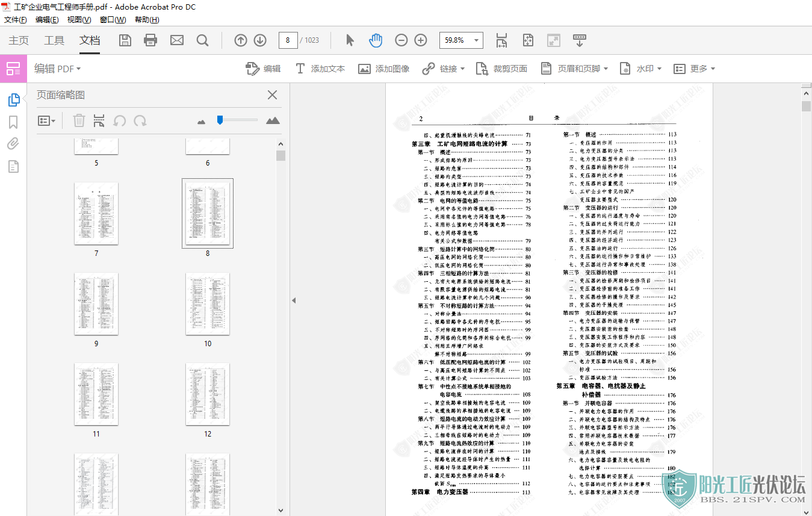Click the 页面缩略图 panel title

click(61, 95)
